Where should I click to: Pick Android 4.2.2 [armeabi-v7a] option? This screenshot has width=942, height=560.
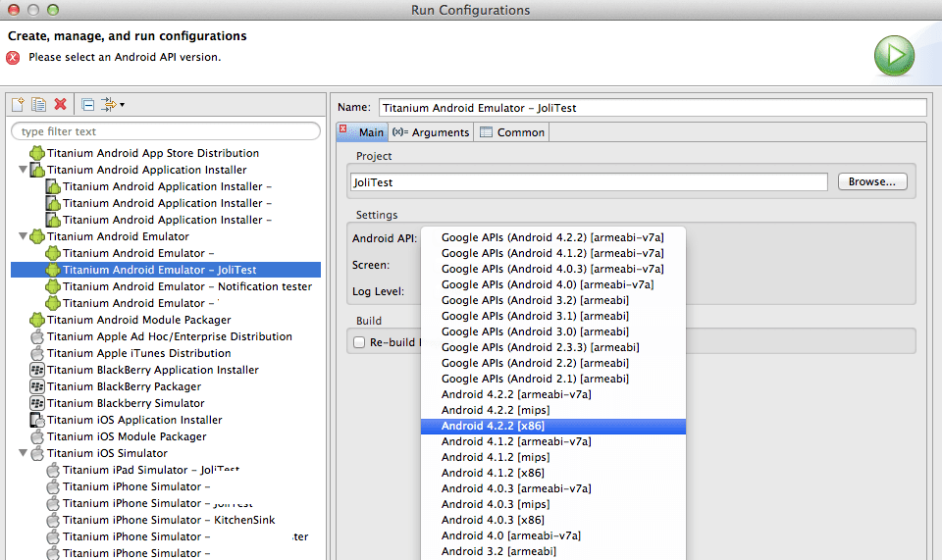[553, 394]
